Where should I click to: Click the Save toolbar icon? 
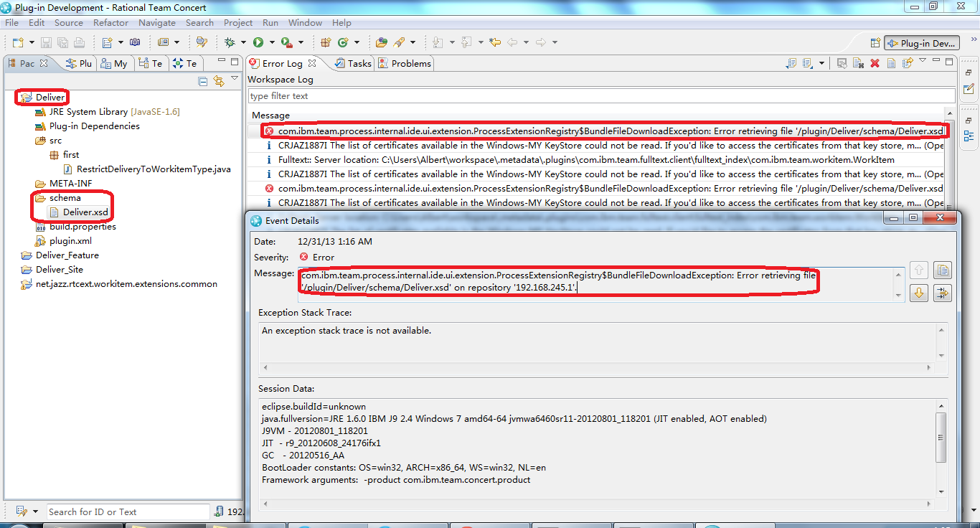45,42
